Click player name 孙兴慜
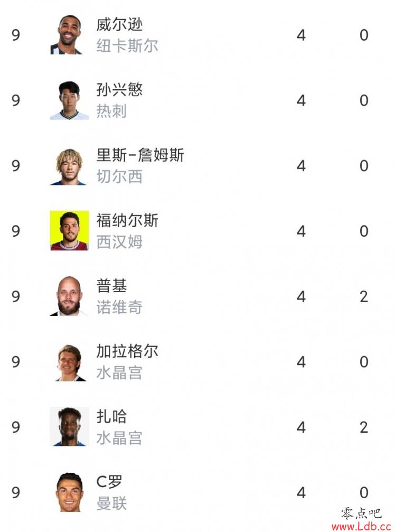The width and height of the screenshot is (396, 532). tap(119, 90)
